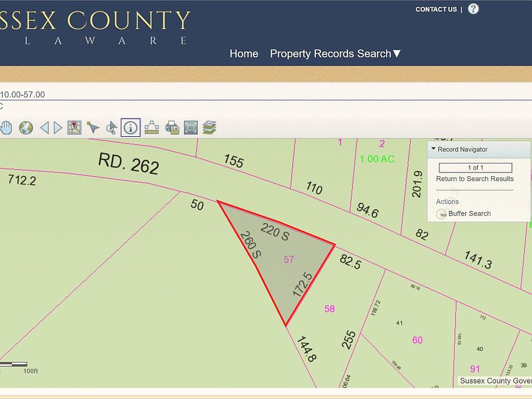
Task: Open the map layers stack icon
Action: point(209,128)
